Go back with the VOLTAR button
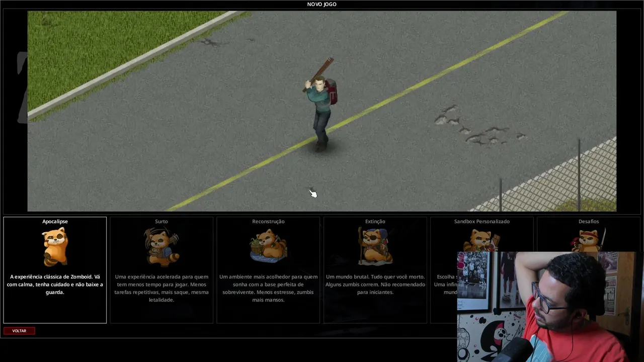644x362 pixels. pos(19,331)
